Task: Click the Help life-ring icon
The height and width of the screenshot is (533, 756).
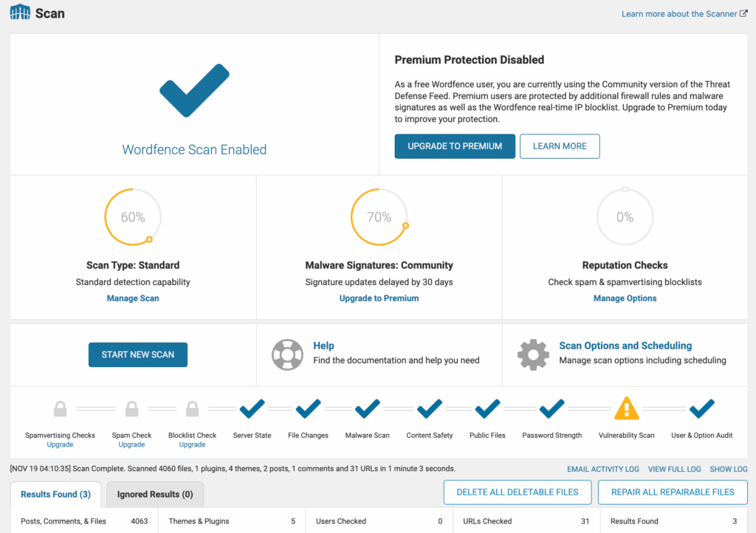Action: point(287,354)
